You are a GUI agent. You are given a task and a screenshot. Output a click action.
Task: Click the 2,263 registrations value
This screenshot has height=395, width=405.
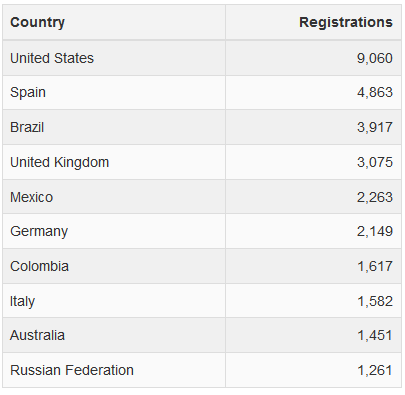click(x=375, y=197)
